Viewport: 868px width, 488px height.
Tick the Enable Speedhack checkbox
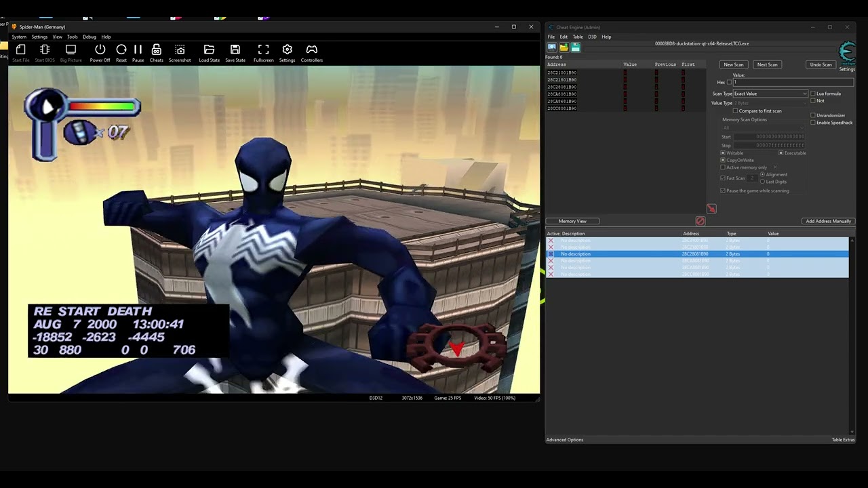[813, 123]
